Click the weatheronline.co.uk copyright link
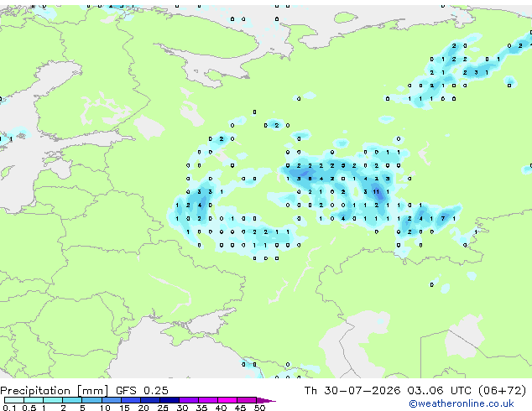 pos(461,403)
